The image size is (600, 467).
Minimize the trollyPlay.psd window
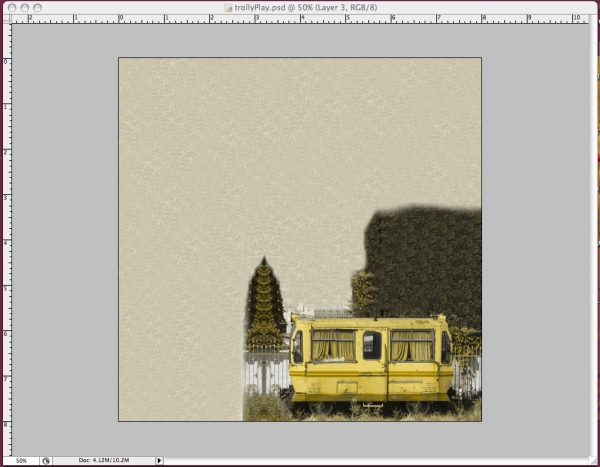pyautogui.click(x=25, y=8)
